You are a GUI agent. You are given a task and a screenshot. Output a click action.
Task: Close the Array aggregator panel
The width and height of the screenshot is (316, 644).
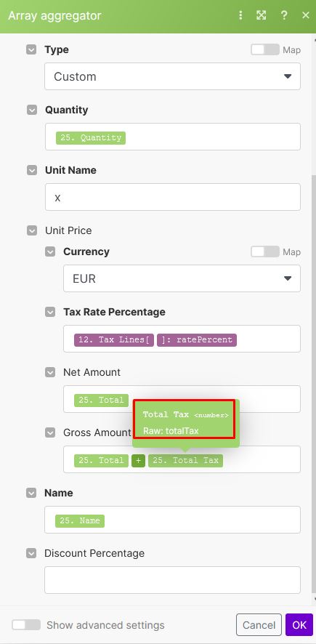coord(305,15)
